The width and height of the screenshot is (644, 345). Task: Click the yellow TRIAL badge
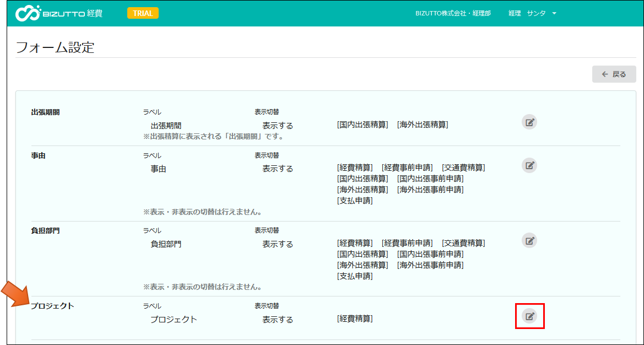[x=143, y=13]
